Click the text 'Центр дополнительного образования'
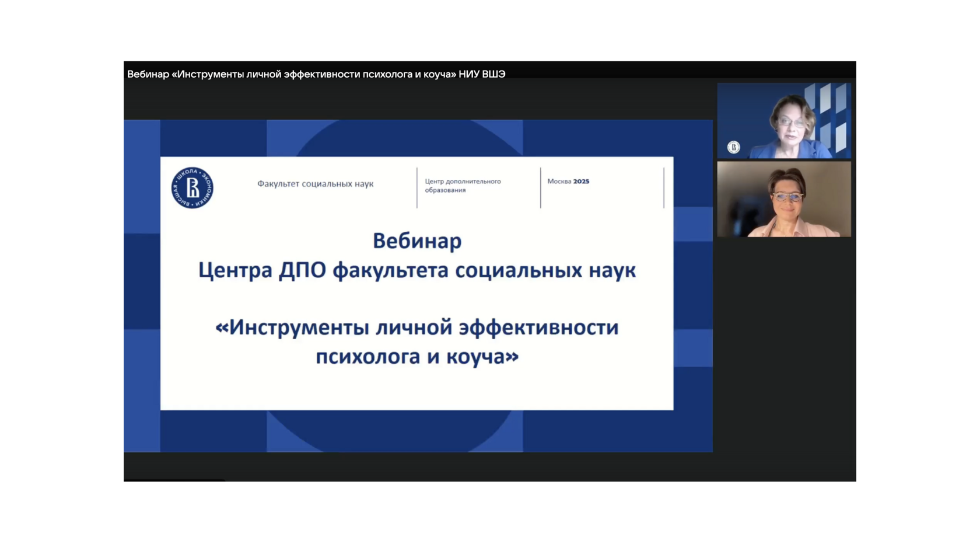The height and width of the screenshot is (540, 980). [x=463, y=186]
